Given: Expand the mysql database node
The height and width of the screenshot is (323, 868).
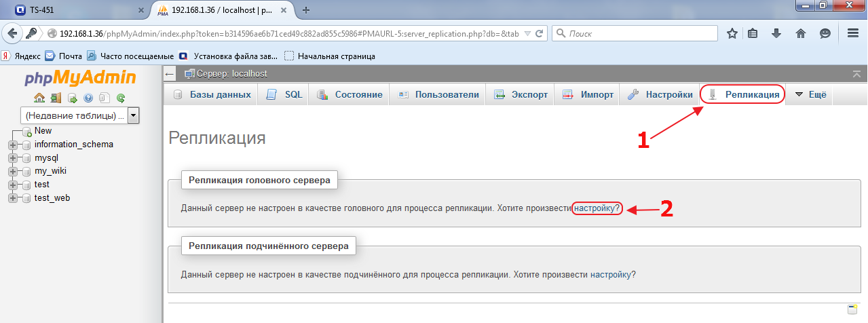Looking at the screenshot, I should point(12,158).
